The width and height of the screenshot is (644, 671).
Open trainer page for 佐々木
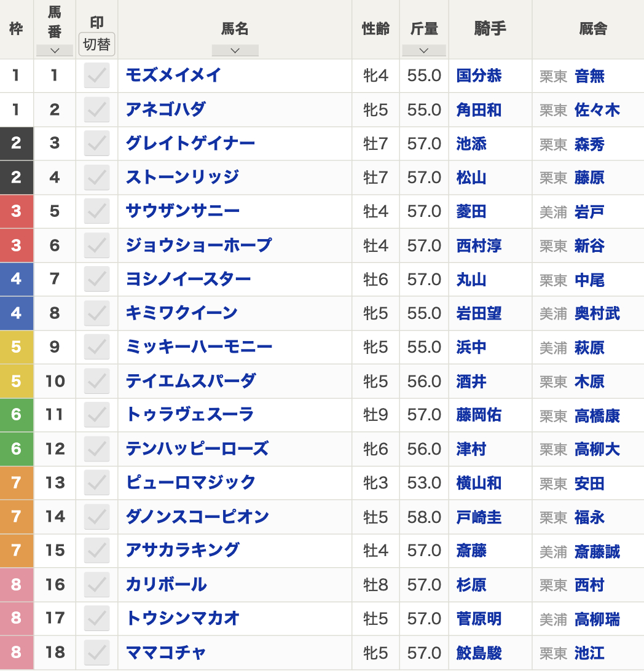click(x=597, y=110)
